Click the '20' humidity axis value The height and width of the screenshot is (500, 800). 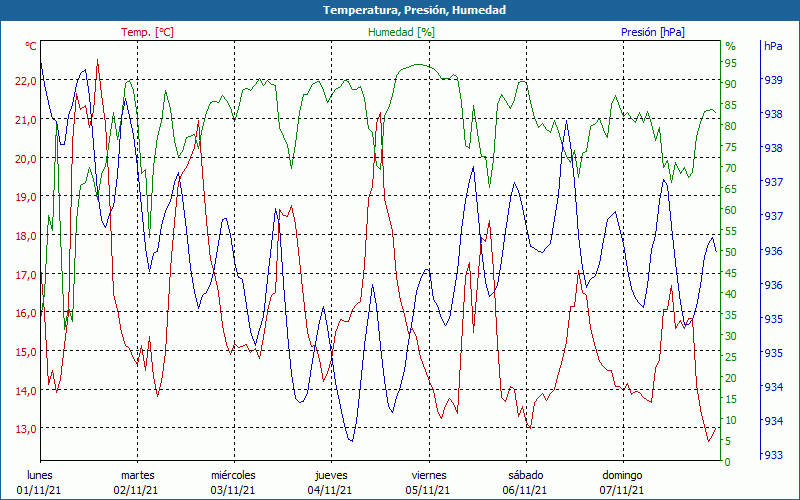731,378
